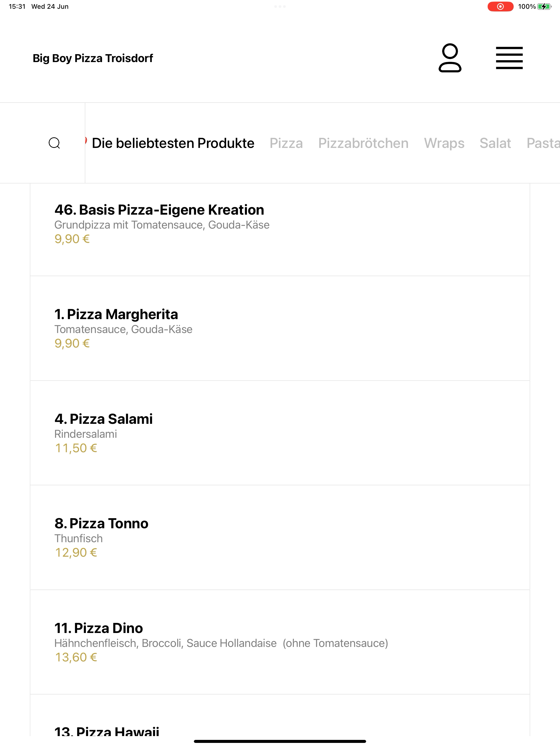Open the hamburger menu icon
The width and height of the screenshot is (560, 747).
coord(509,58)
